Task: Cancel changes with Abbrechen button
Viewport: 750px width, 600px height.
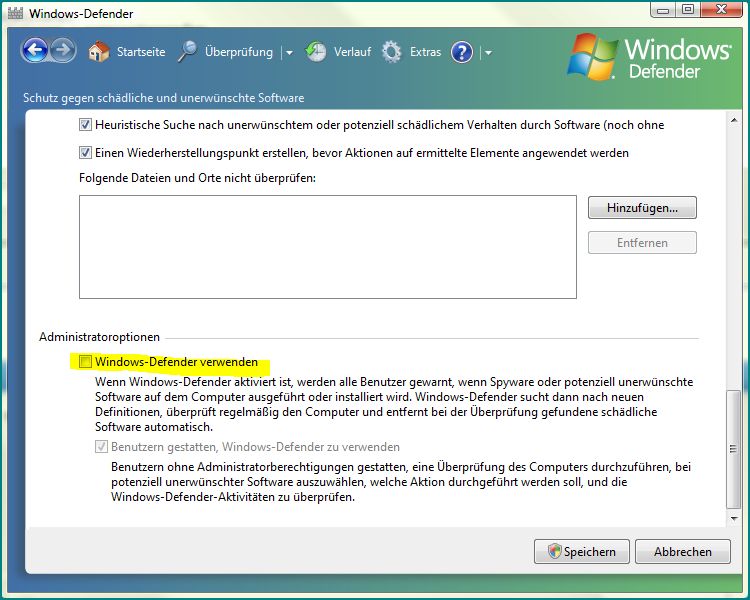Action: tap(683, 551)
